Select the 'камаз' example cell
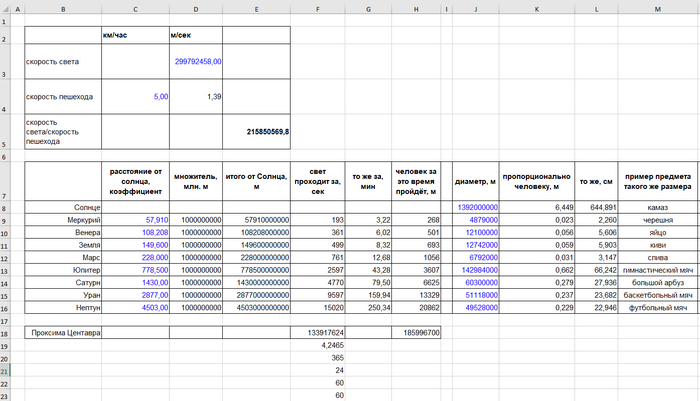700x401 pixels. [658, 207]
